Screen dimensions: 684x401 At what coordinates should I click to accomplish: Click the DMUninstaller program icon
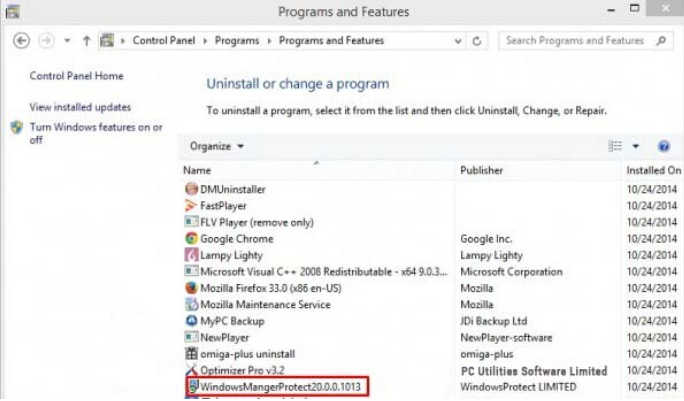click(x=192, y=189)
